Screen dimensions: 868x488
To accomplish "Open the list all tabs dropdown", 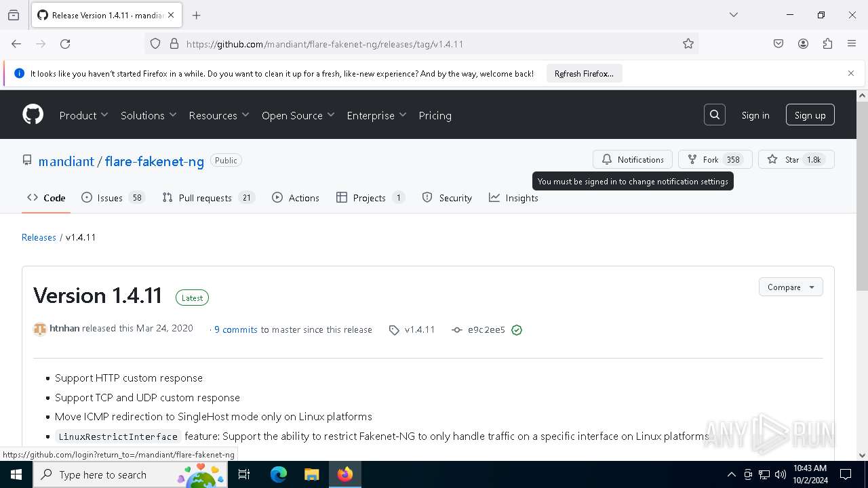I will click(733, 15).
